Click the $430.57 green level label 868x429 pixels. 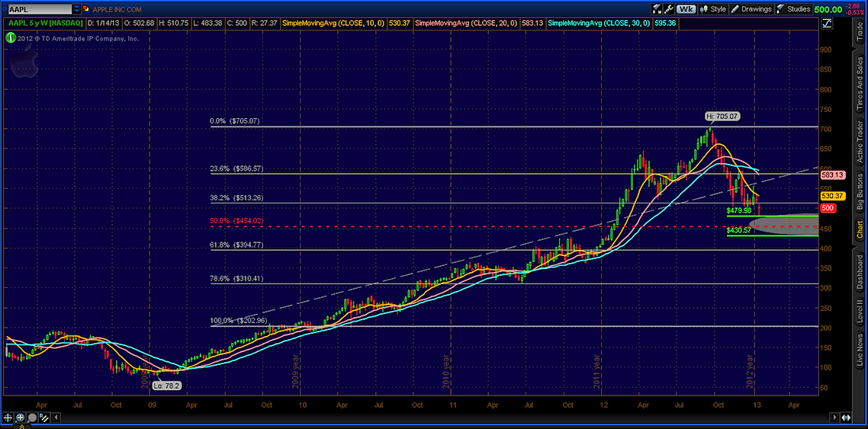[740, 231]
